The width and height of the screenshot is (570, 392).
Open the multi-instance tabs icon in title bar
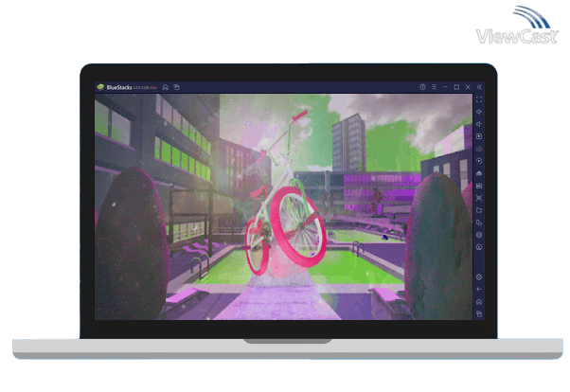coord(177,87)
